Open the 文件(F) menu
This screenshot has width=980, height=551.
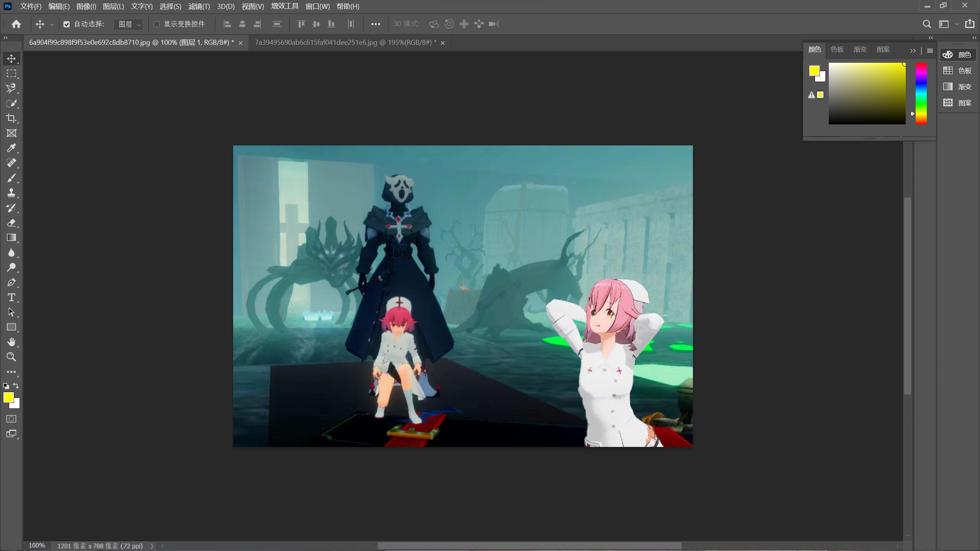31,7
